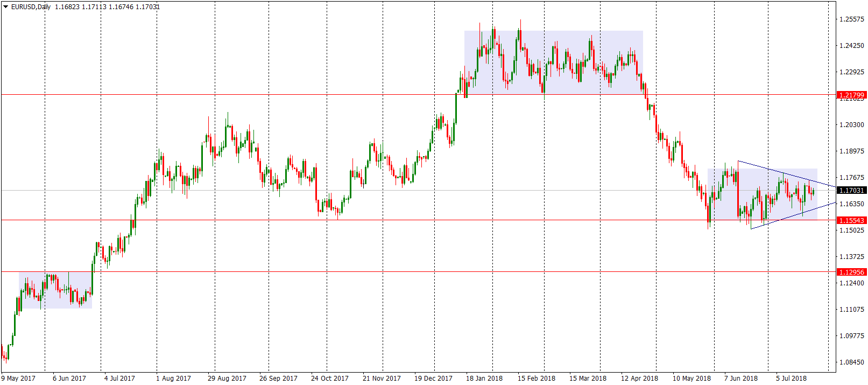Screen dimensions: 868x385
Task: Click the 1 Aug 2017 date label
Action: point(173,379)
